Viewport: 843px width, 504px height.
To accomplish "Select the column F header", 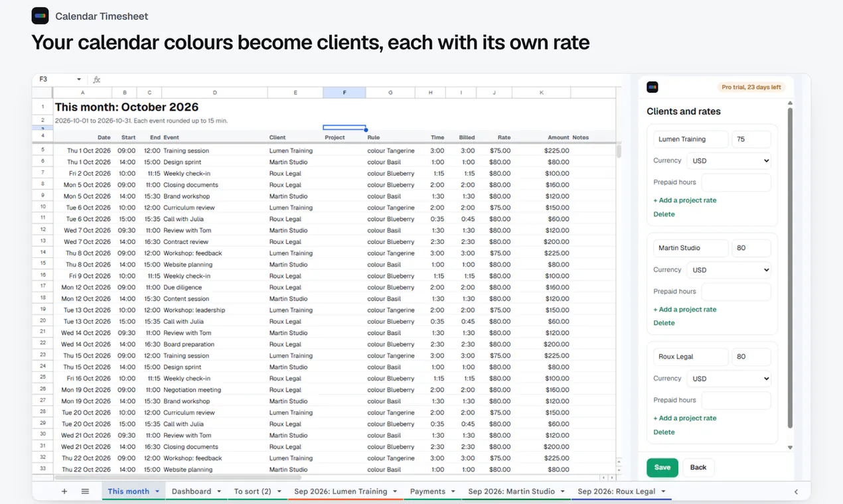I will (345, 92).
